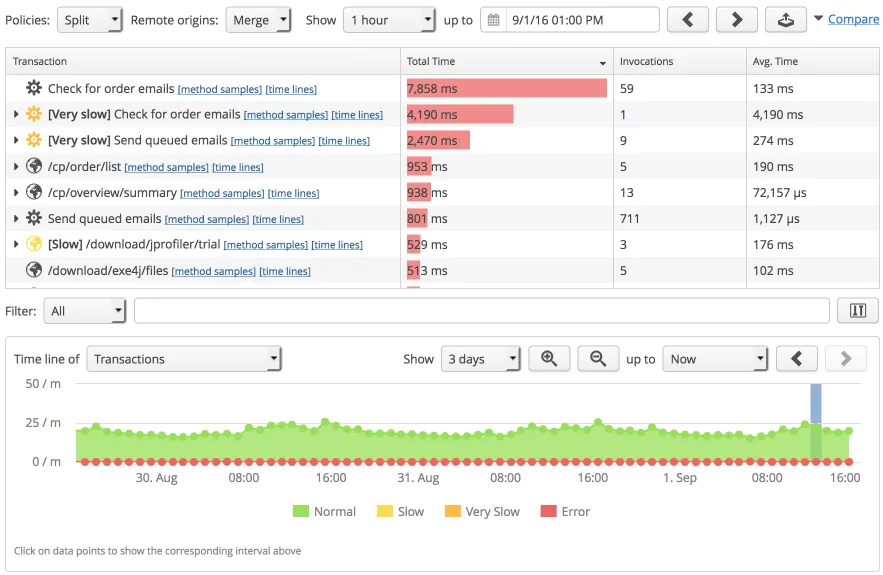This screenshot has height=575, width=883.
Task: Click the yellow globe icon for Slow /download/jprofiler/trial
Action: (34, 244)
